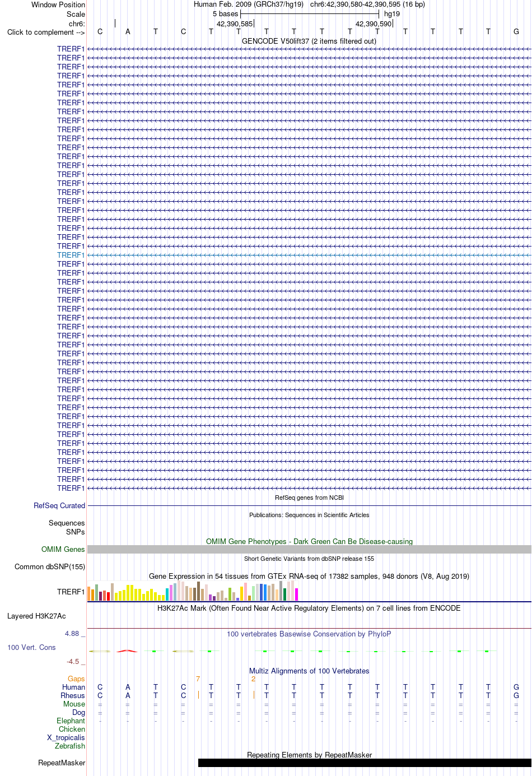Select the X_tropicalis alignment row label
The width and height of the screenshot is (532, 776).
pos(66,737)
